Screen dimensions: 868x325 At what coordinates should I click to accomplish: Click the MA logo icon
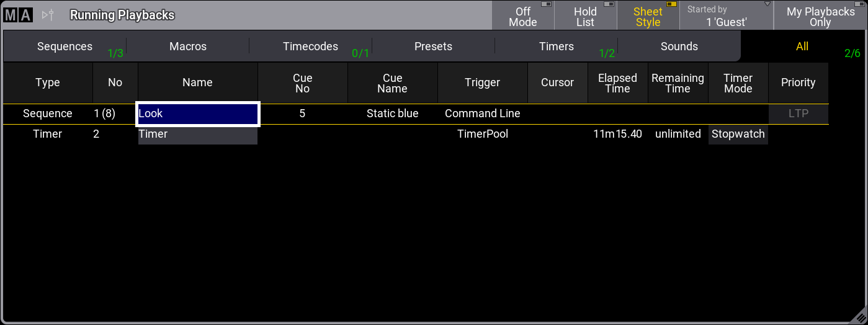point(17,15)
